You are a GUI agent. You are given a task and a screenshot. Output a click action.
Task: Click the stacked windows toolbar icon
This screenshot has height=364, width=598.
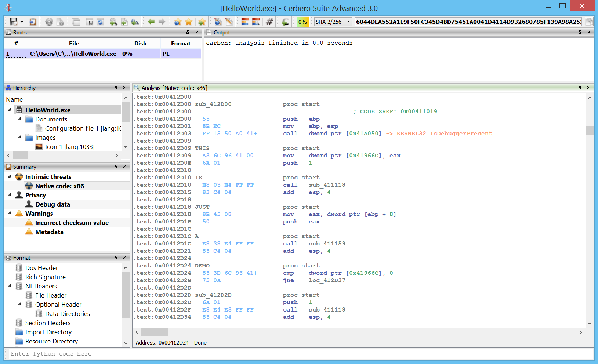point(76,22)
